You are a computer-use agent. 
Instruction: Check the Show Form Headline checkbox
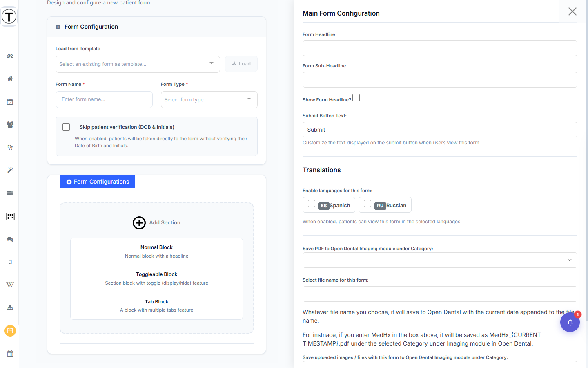[356, 98]
